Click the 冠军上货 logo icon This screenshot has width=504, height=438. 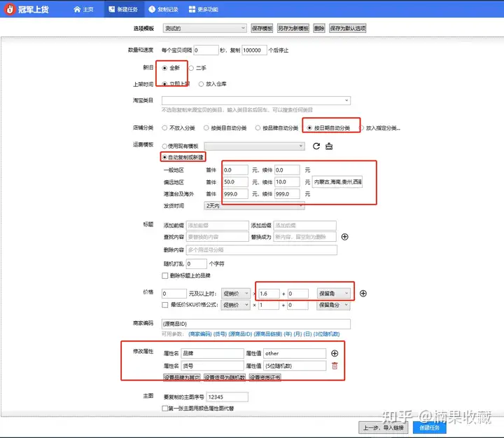[x=10, y=9]
